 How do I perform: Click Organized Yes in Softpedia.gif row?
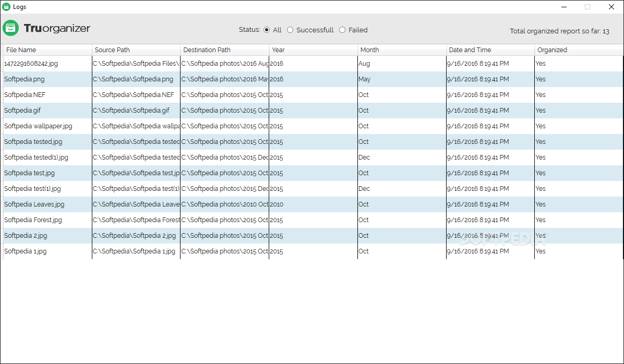pyautogui.click(x=541, y=110)
